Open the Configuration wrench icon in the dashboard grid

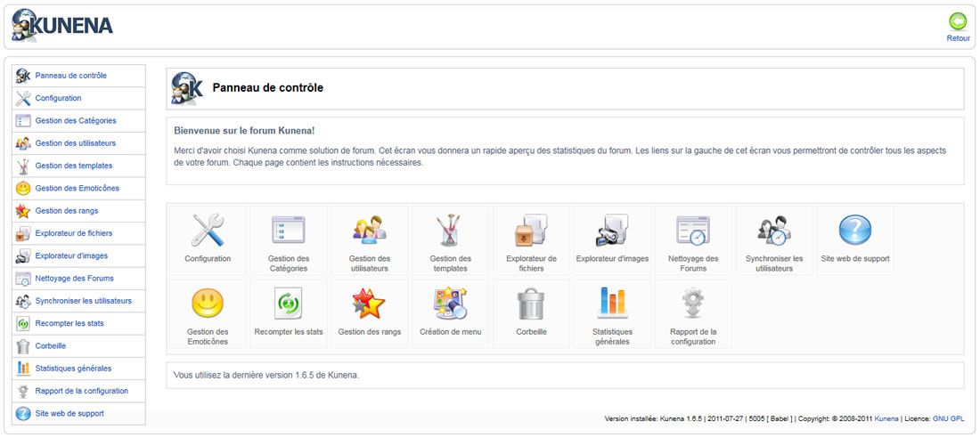(x=208, y=230)
